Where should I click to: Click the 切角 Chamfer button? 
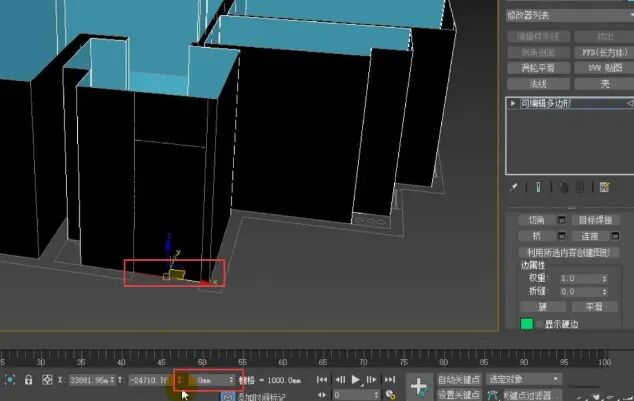coord(537,220)
